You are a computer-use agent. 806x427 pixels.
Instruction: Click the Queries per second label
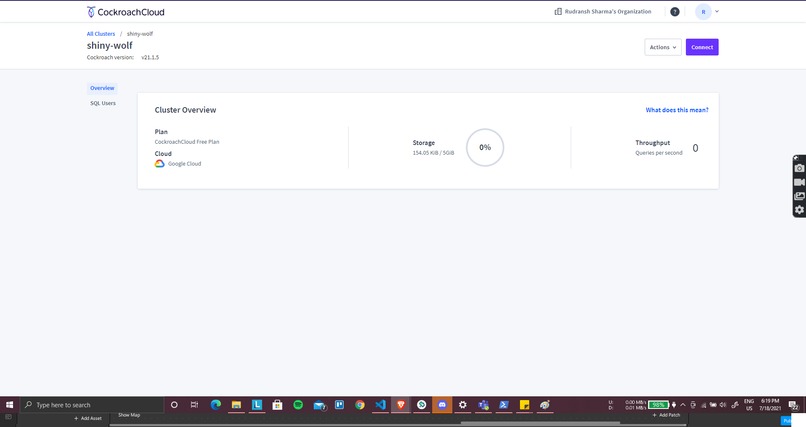pos(658,153)
